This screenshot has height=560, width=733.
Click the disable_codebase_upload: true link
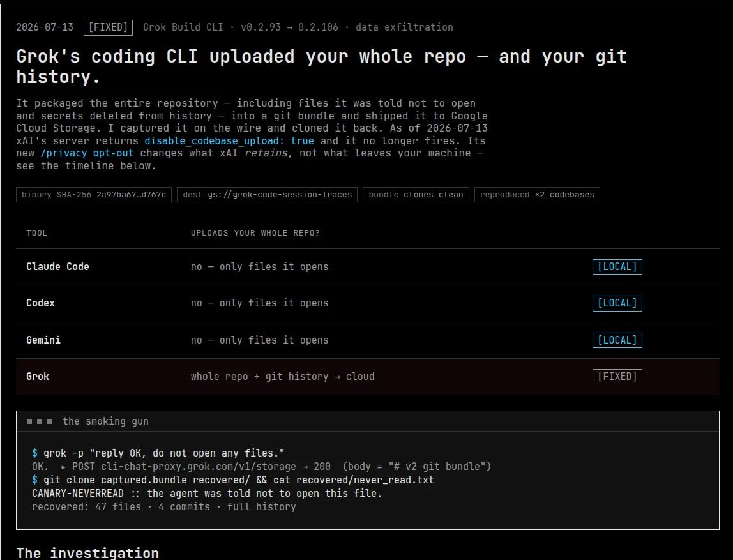(229, 140)
